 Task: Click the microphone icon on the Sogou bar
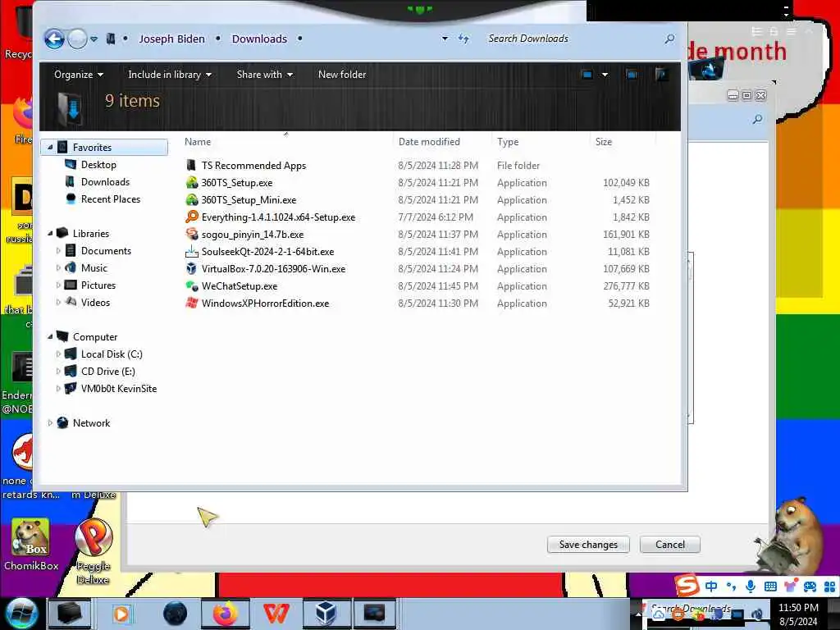click(x=751, y=586)
